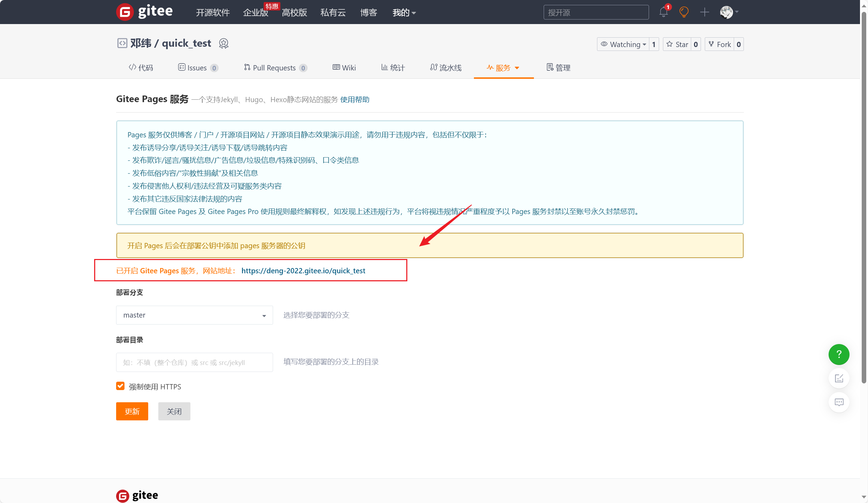Toggle the 强制使用 HTTPS checkbox
Screen dimensions: 868x503
click(x=120, y=386)
